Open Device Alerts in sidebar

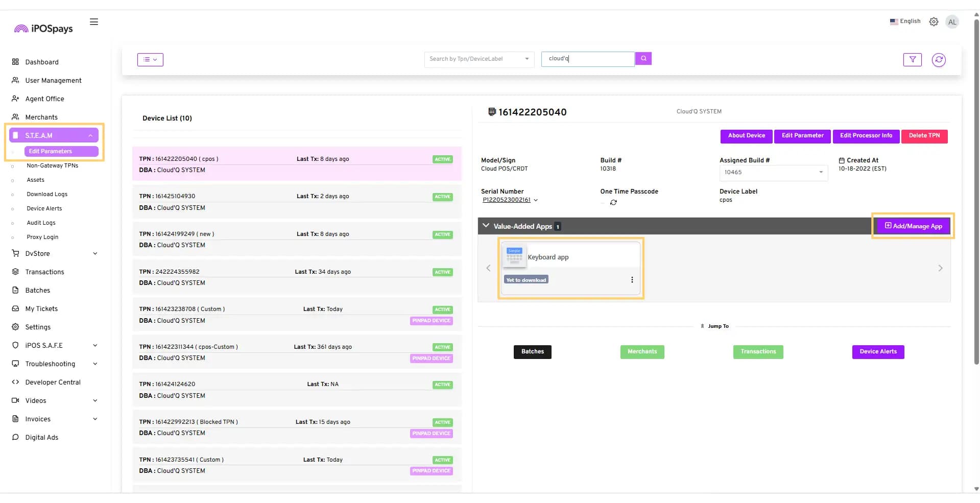point(44,208)
